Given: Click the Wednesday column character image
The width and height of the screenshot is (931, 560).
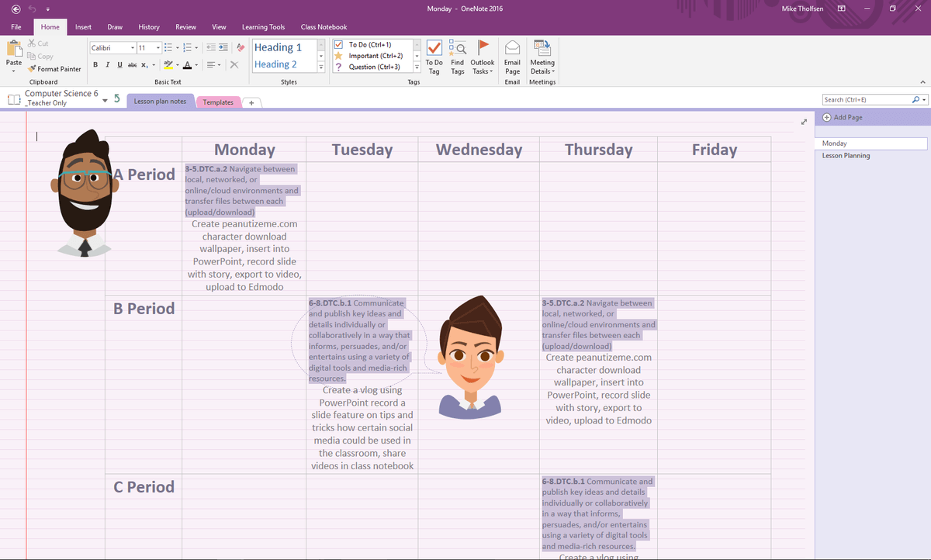Looking at the screenshot, I should click(x=470, y=356).
